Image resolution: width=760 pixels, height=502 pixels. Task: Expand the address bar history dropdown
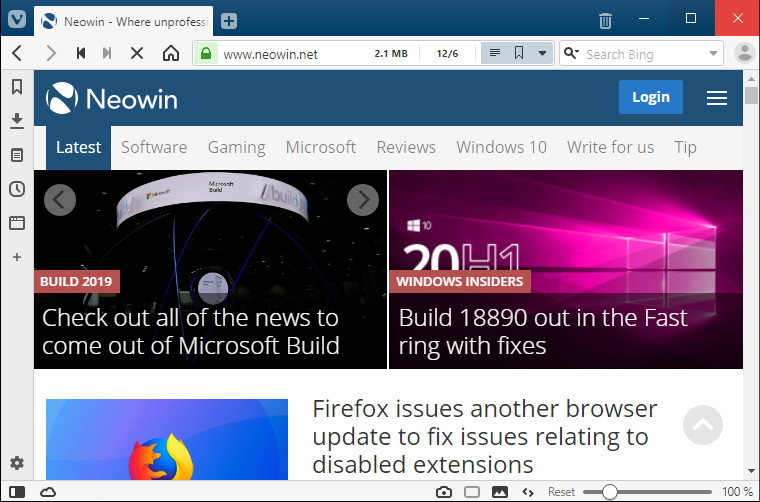542,54
